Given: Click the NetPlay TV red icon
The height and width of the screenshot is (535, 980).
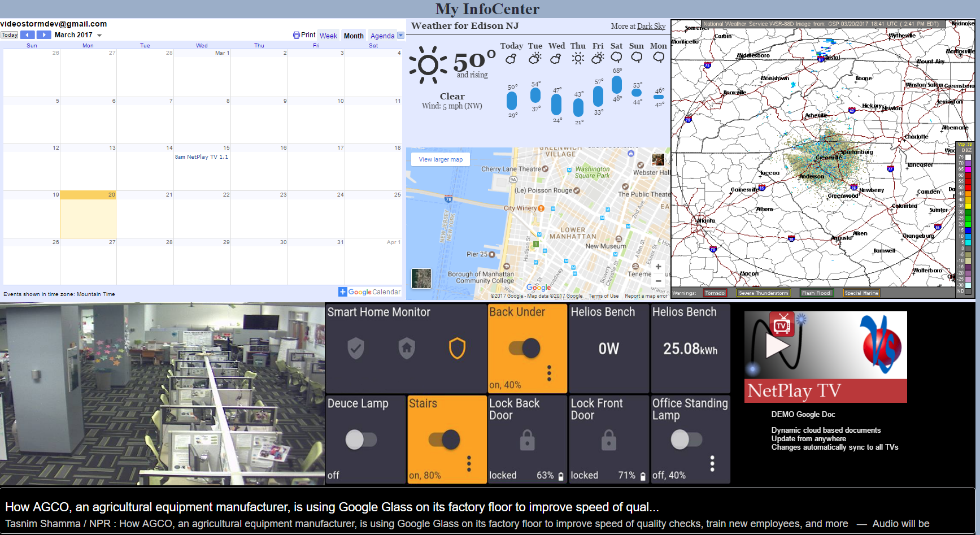Looking at the screenshot, I should click(782, 325).
